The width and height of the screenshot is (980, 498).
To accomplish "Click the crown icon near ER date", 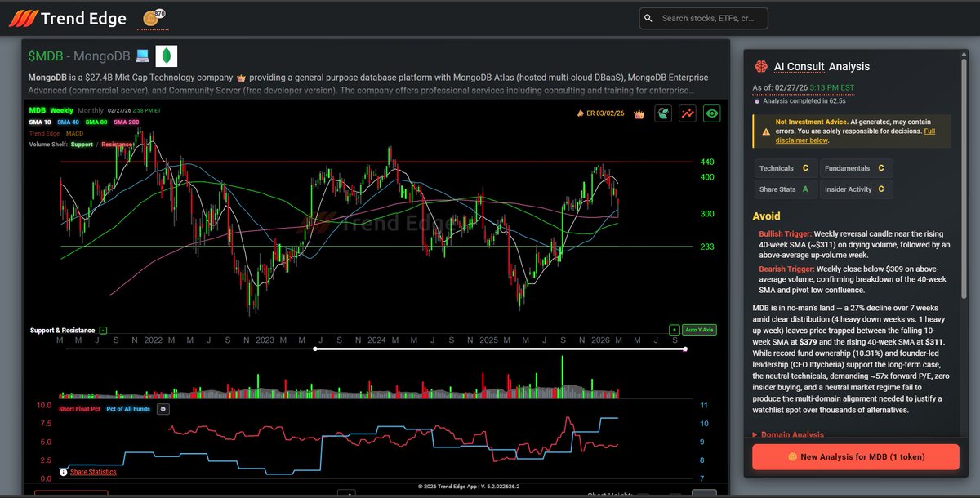I will pos(639,113).
